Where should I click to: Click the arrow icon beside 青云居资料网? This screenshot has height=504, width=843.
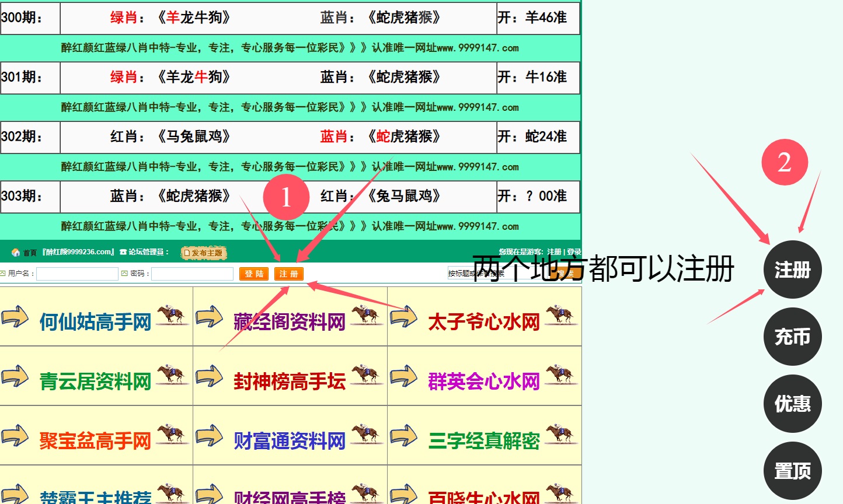(x=15, y=377)
